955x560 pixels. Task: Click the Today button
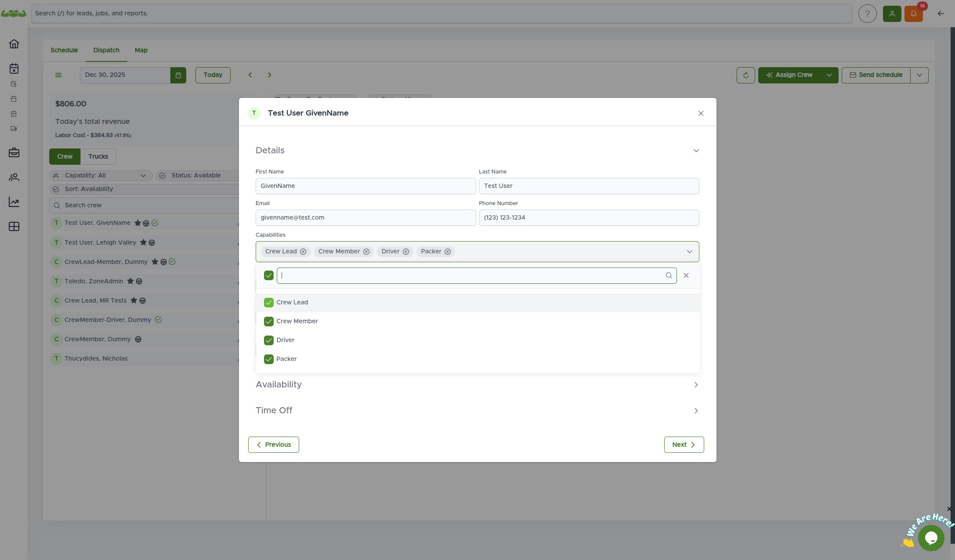click(x=213, y=75)
